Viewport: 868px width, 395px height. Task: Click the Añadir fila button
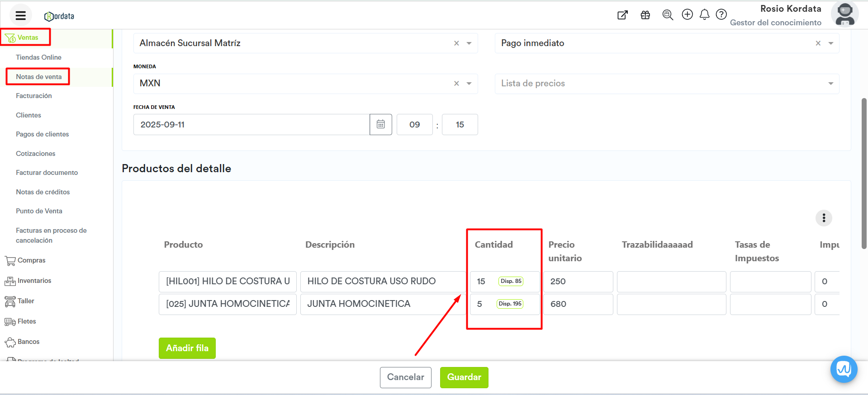point(187,348)
